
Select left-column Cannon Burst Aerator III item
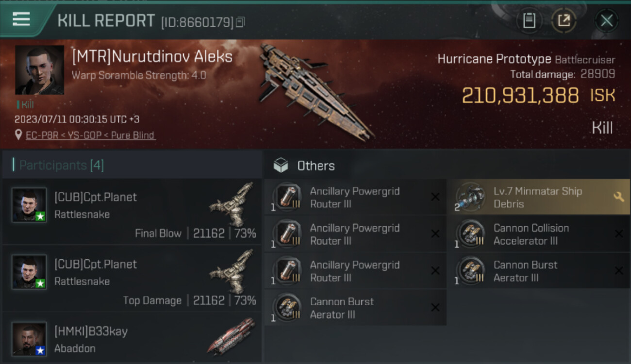point(355,308)
